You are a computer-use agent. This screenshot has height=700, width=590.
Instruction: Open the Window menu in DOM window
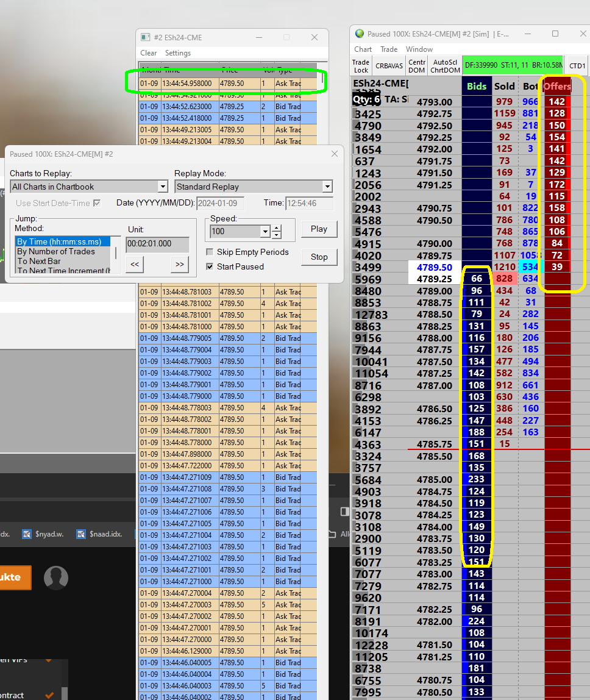419,49
